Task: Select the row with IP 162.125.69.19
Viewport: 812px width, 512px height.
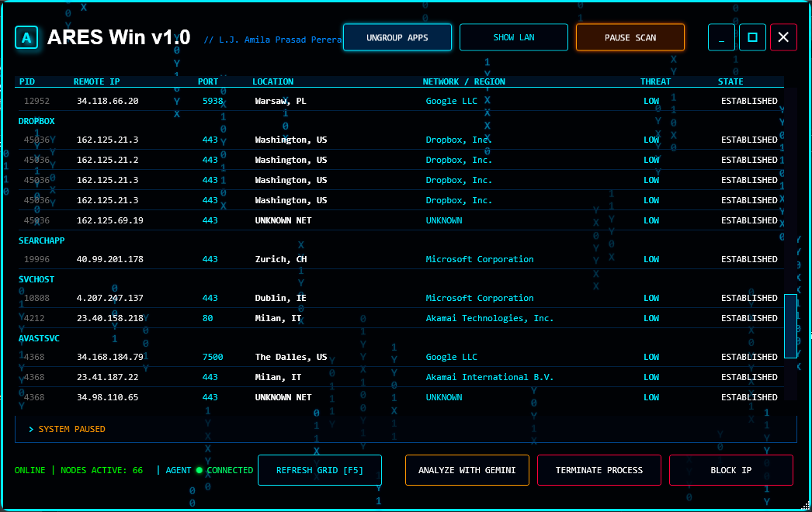Action: [401, 220]
